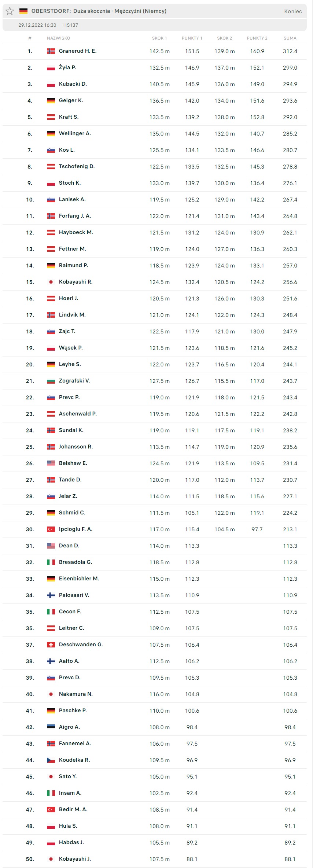Open jumper Kubacki D. profile
This screenshot has width=313, height=868.
tap(73, 84)
